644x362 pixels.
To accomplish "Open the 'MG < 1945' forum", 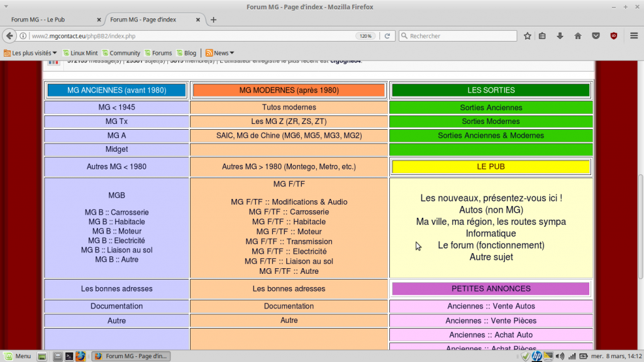I will tap(116, 108).
